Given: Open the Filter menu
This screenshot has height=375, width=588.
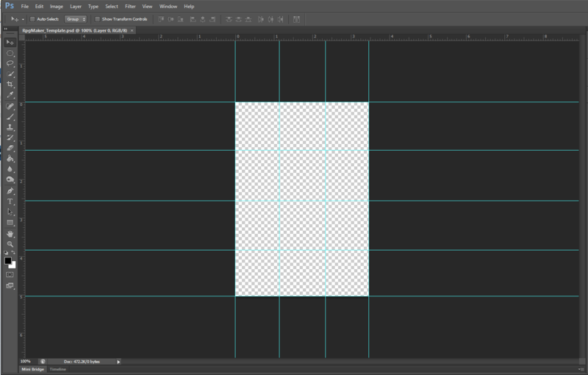Looking at the screenshot, I should (x=130, y=6).
